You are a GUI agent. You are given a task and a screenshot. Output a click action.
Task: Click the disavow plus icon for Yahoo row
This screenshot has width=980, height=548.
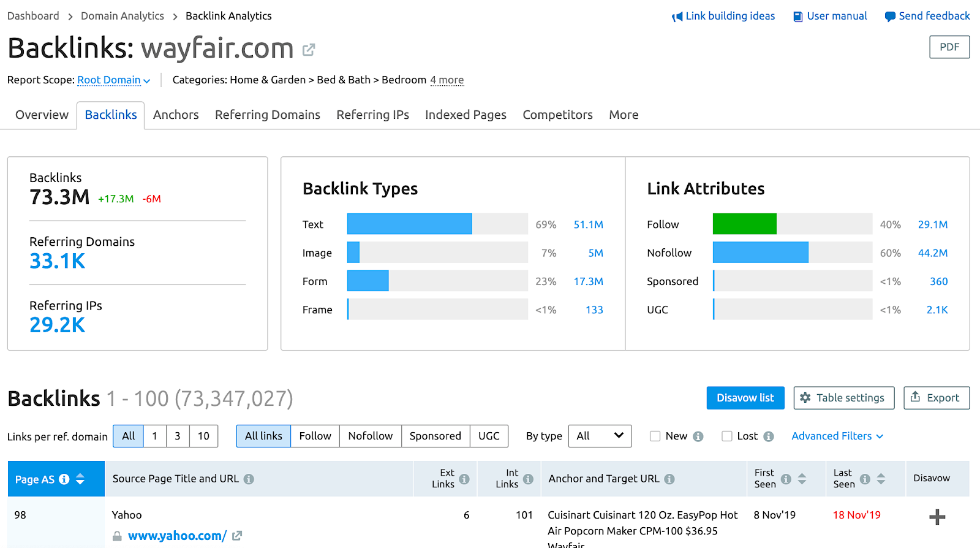937,517
